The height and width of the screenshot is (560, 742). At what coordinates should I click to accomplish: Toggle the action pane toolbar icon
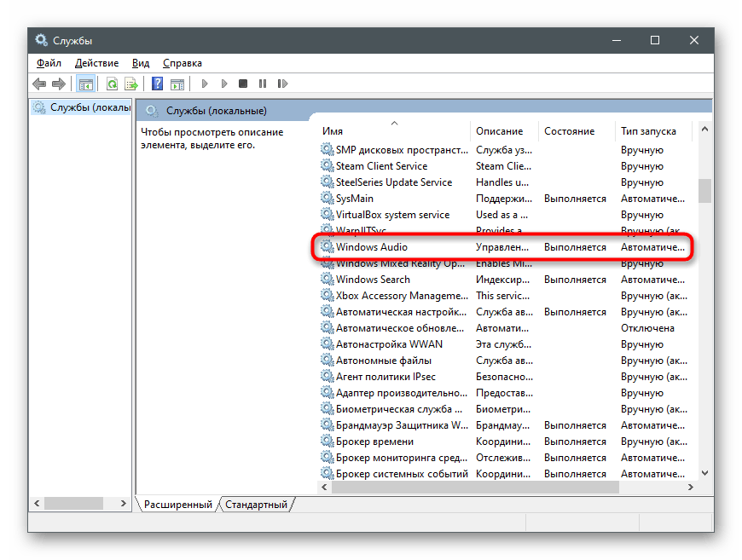click(177, 84)
